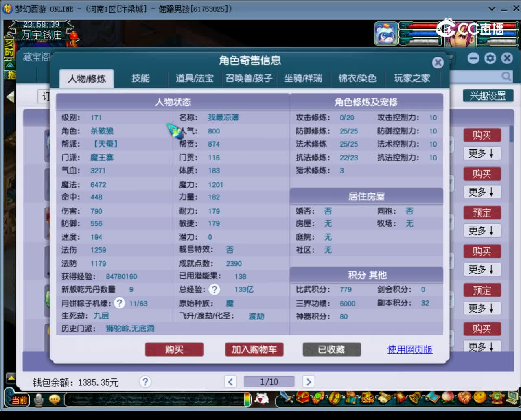The width and height of the screenshot is (521, 420).
Task: Click the white beast mascot icon
Action: (x=262, y=399)
